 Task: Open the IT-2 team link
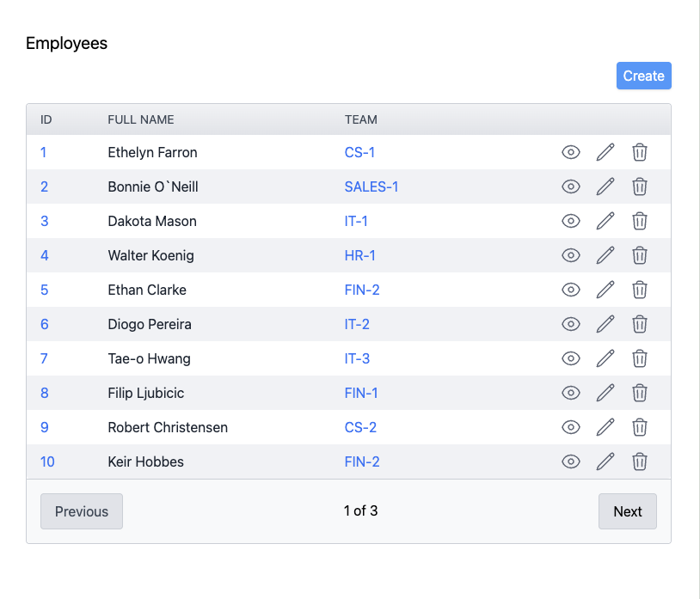(357, 324)
